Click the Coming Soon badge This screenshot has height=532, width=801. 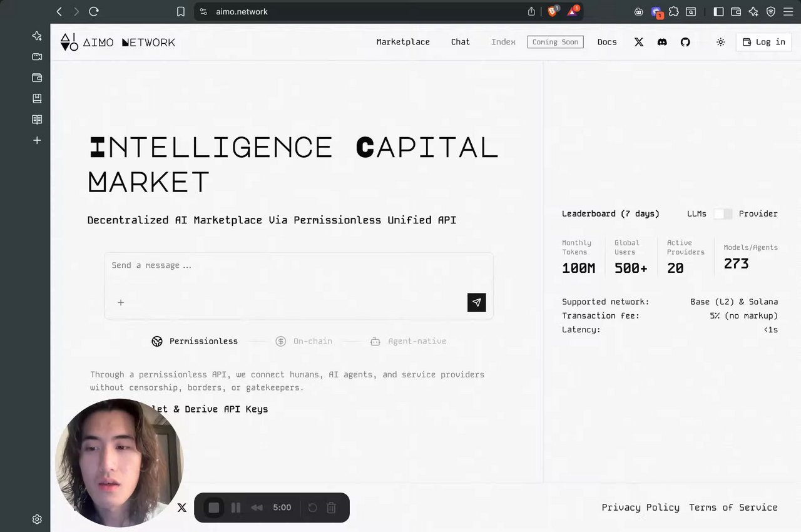pyautogui.click(x=555, y=42)
